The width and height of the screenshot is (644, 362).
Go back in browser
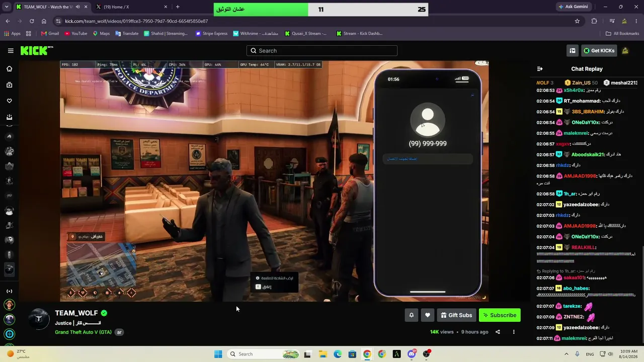8,21
